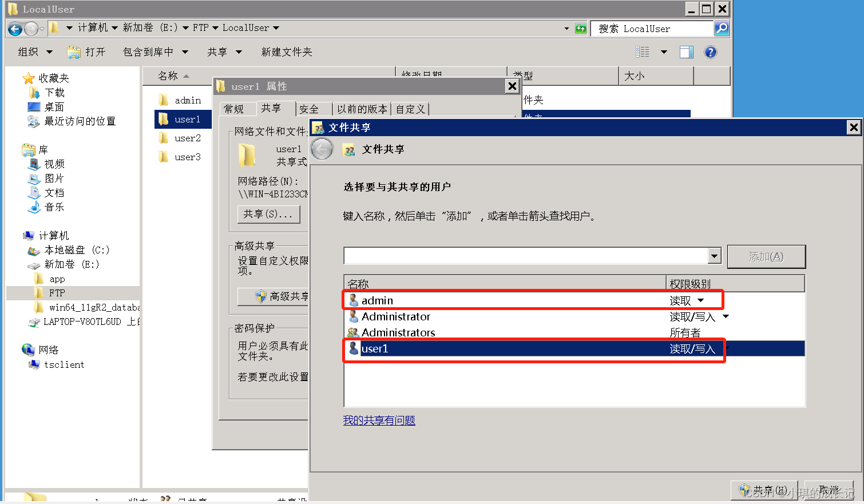Open the Organize menu dropdown
The width and height of the screenshot is (864, 504).
point(35,52)
